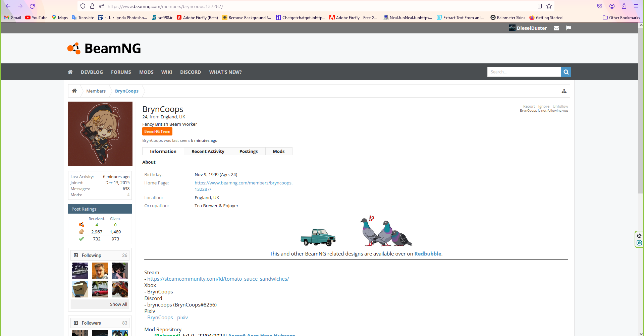Click the browser address bar
644x336 pixels.
pyautogui.click(x=315, y=6)
